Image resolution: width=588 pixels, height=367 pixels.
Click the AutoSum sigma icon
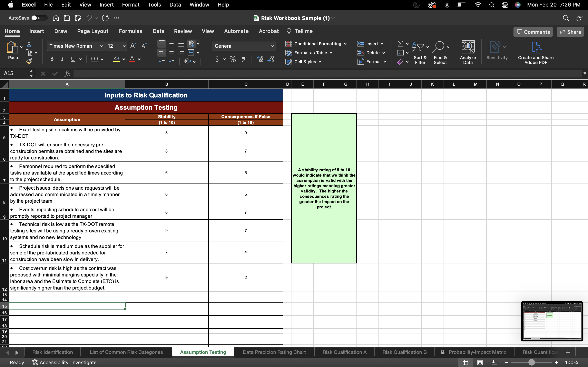[x=400, y=44]
